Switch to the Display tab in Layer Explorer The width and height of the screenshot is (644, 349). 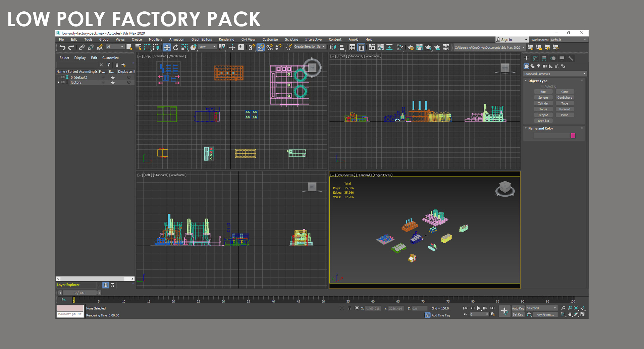(80, 58)
